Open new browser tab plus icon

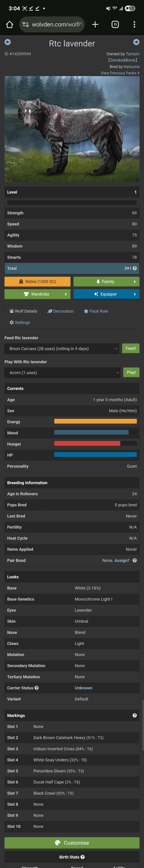tap(95, 24)
